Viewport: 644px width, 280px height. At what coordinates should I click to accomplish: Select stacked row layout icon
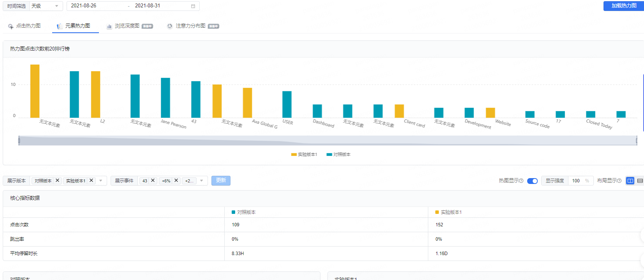point(640,181)
